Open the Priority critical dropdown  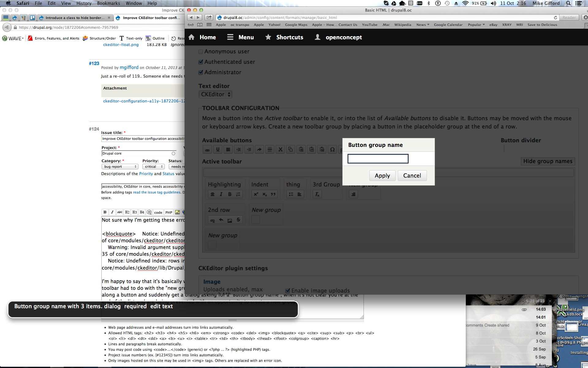tap(153, 167)
